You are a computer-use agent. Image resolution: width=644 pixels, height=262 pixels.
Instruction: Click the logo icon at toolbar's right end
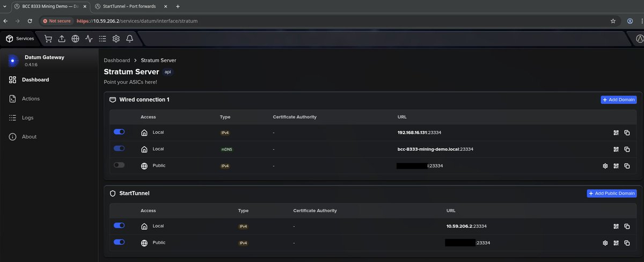(x=640, y=39)
